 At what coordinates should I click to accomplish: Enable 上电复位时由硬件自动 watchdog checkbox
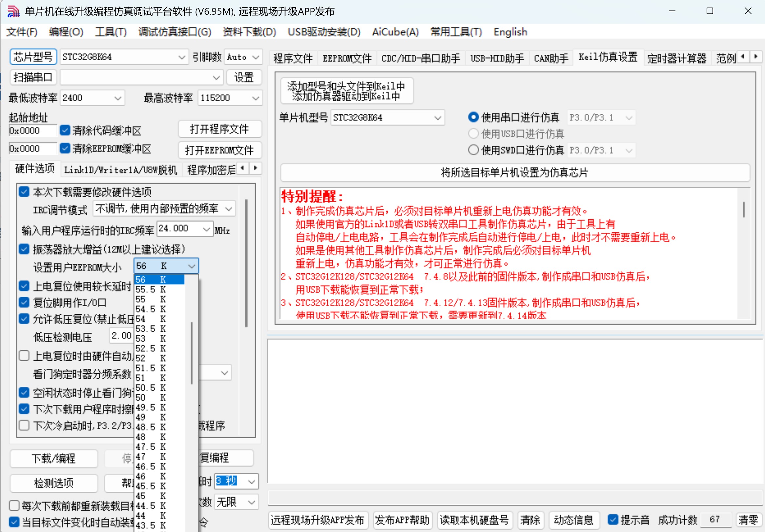click(x=24, y=356)
